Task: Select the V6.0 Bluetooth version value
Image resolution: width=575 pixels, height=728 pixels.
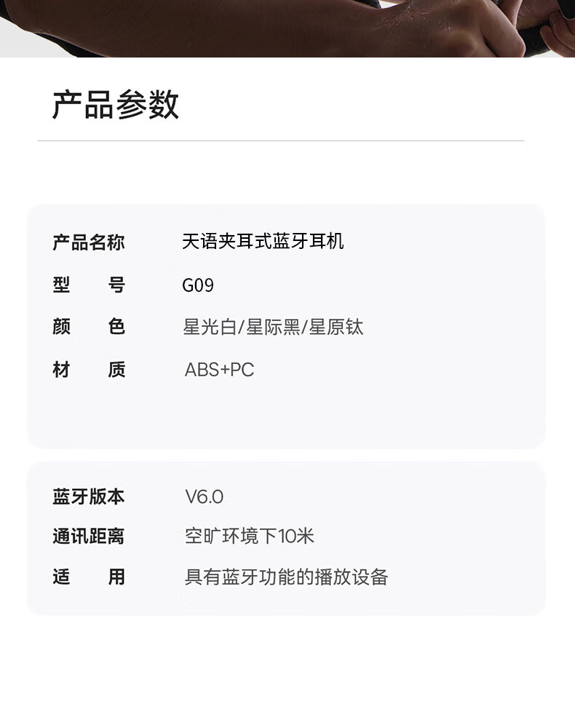Action: click(204, 497)
